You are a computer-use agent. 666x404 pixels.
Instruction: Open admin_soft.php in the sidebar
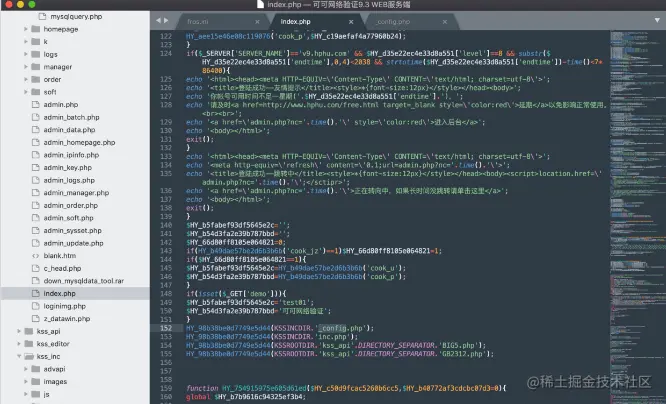[68, 218]
